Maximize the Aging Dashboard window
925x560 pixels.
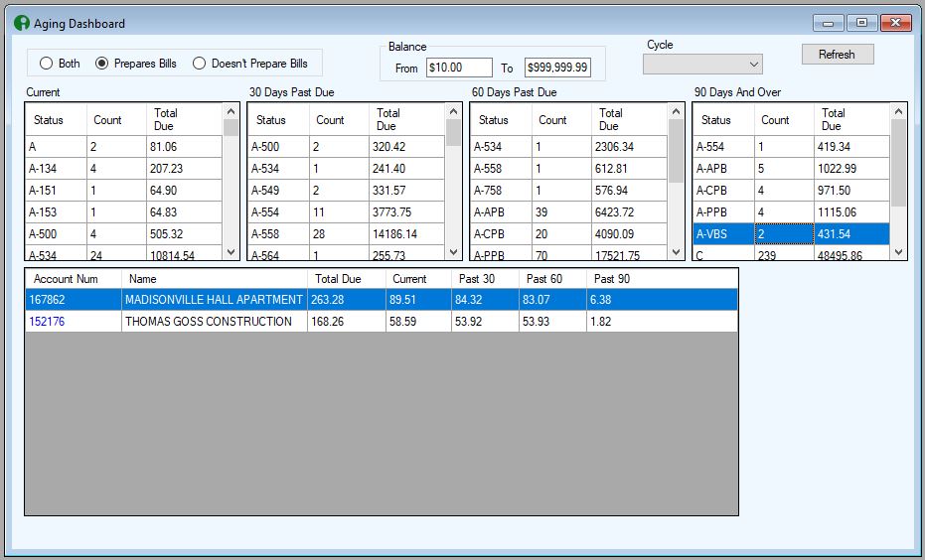pyautogui.click(x=861, y=23)
